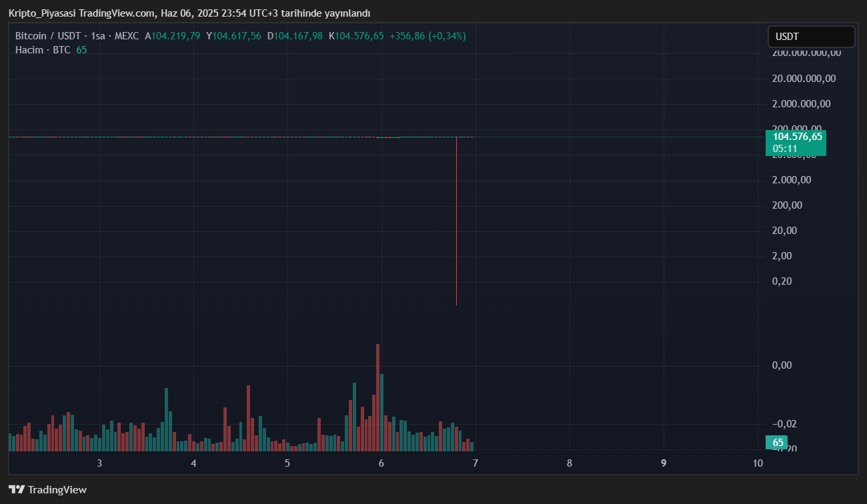Viewport: 867px width, 504px height.
Task: Select date 6 on time axis
Action: (x=381, y=463)
